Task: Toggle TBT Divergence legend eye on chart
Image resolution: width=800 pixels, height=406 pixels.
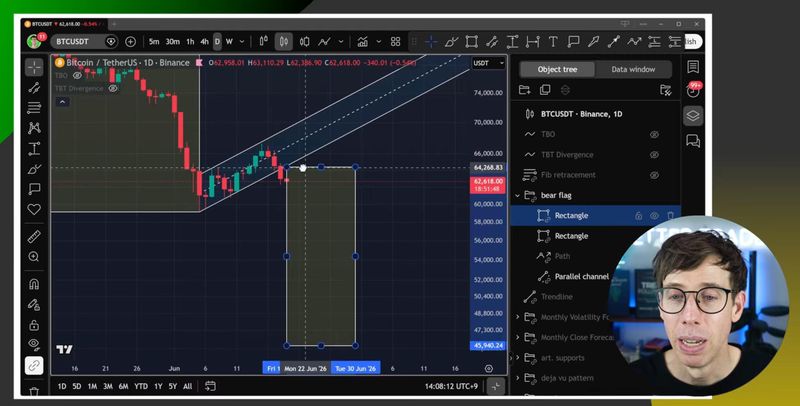Action: 113,88
